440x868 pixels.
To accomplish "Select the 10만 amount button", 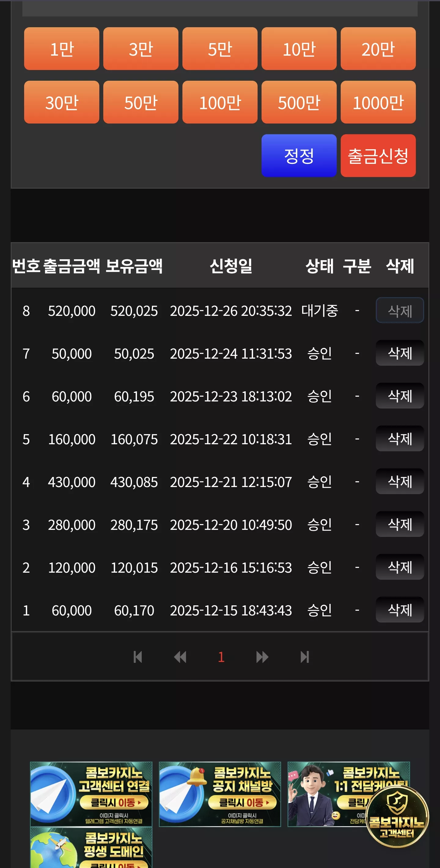I will (x=299, y=49).
